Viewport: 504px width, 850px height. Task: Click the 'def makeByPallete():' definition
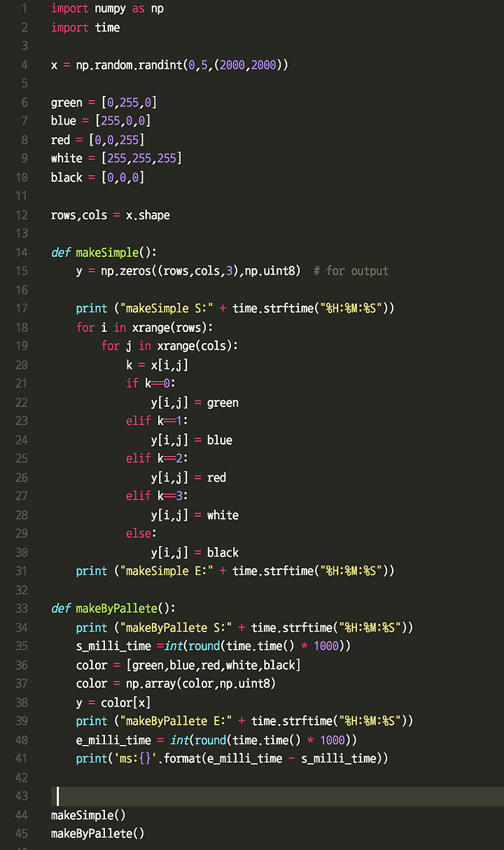click(x=113, y=608)
